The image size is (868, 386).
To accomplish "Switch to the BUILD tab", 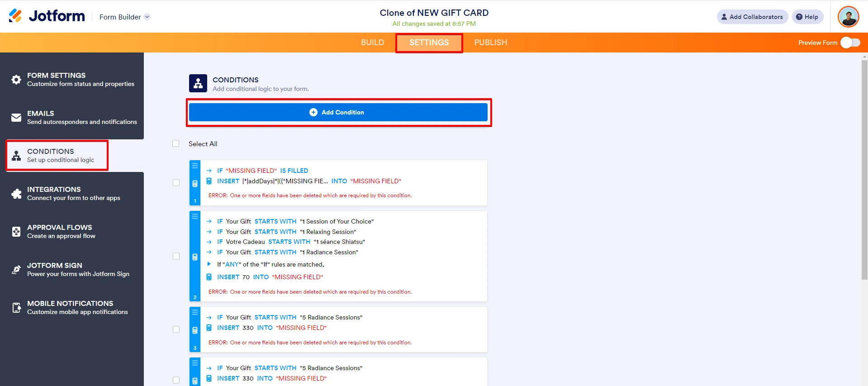I will [372, 43].
